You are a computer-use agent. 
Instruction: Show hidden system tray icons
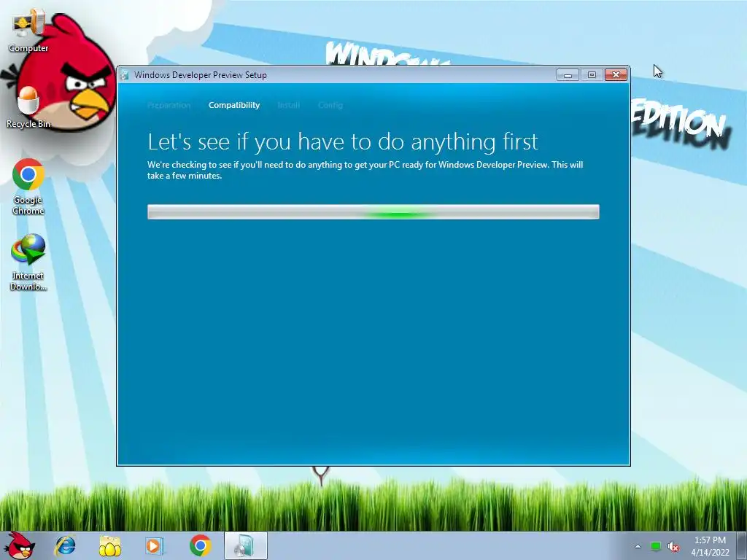tap(638, 546)
